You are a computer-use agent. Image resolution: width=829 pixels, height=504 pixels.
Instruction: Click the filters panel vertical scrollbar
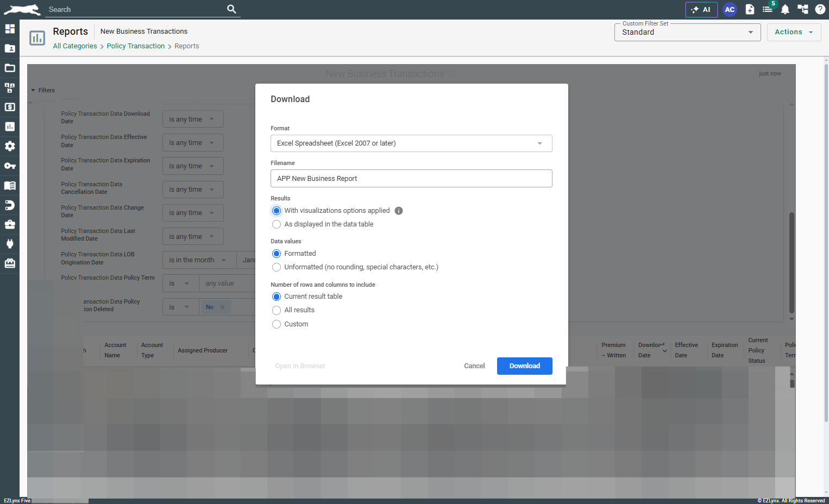pyautogui.click(x=792, y=263)
